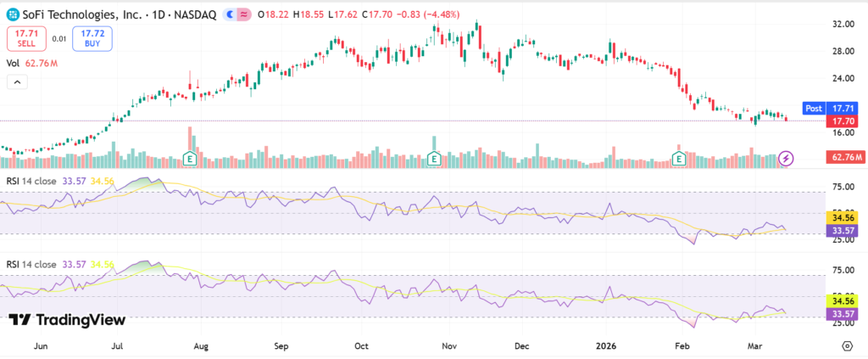868x359 pixels.
Task: Collapse the legend with the chevron arrow
Action: coord(17,81)
